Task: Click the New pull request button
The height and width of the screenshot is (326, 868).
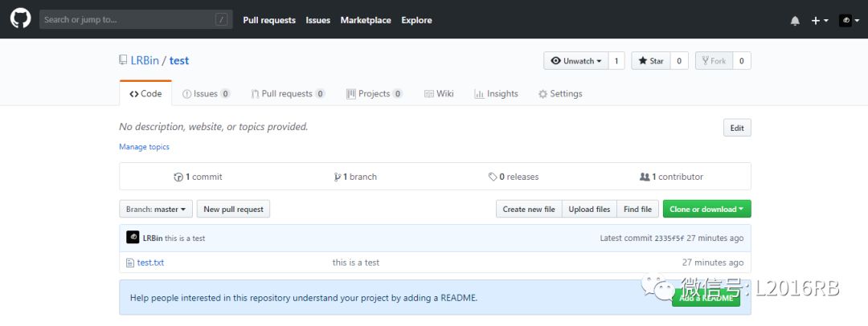Action: click(x=233, y=209)
